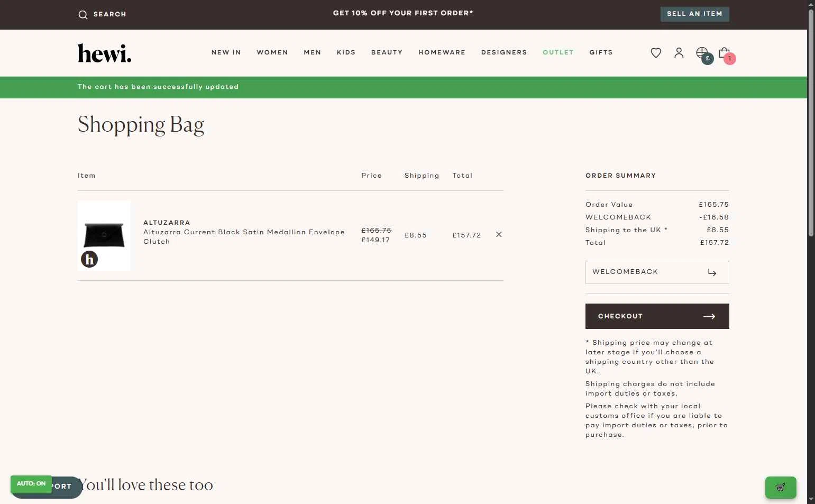The height and width of the screenshot is (504, 815).
Task: Open the Beauty menu
Action: pos(387,52)
